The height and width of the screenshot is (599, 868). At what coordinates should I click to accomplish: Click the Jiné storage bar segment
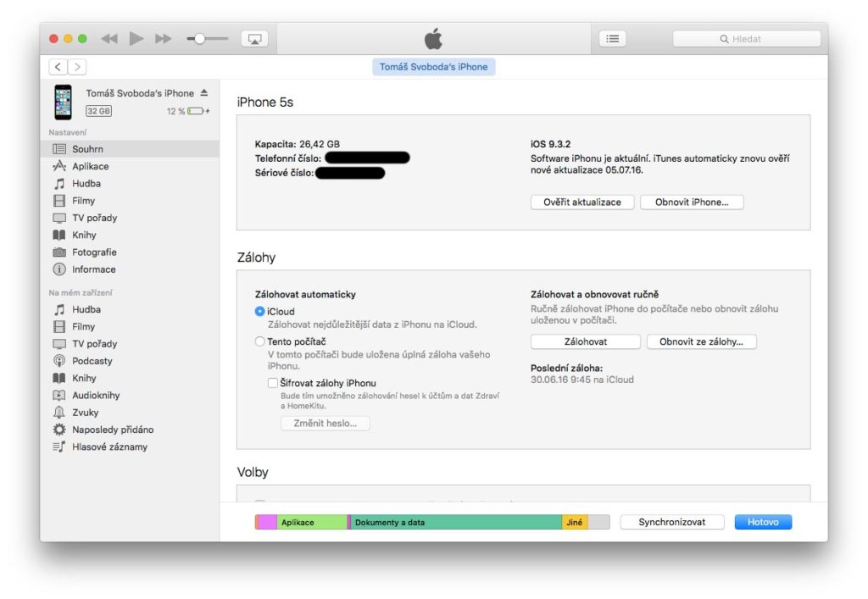coord(575,522)
